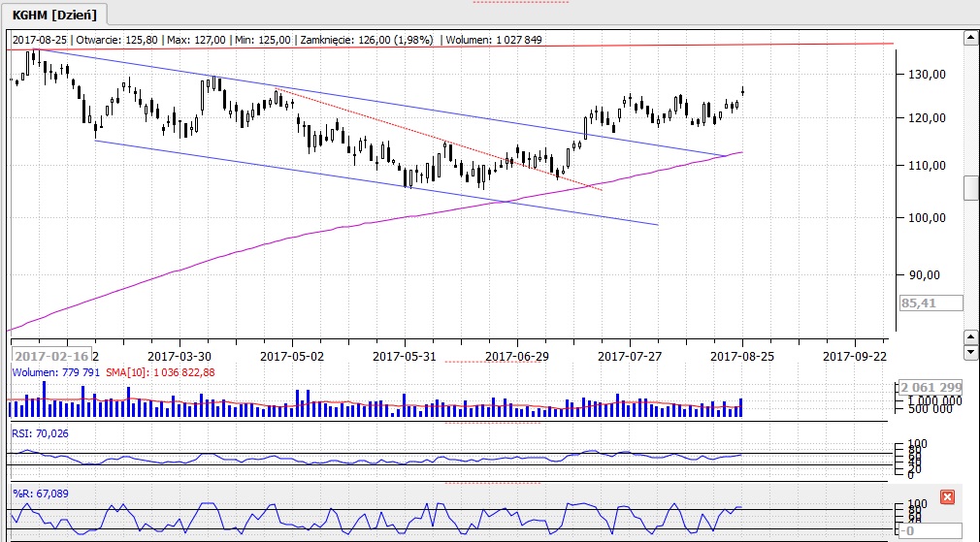Click the 85,41 price cursor label
The image size is (980, 542).
[931, 303]
